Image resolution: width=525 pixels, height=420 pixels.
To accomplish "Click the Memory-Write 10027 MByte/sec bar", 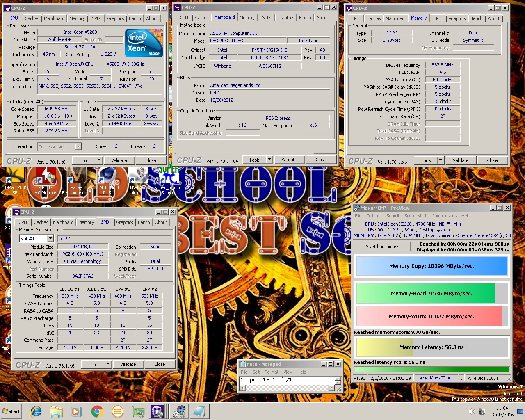I will [431, 317].
